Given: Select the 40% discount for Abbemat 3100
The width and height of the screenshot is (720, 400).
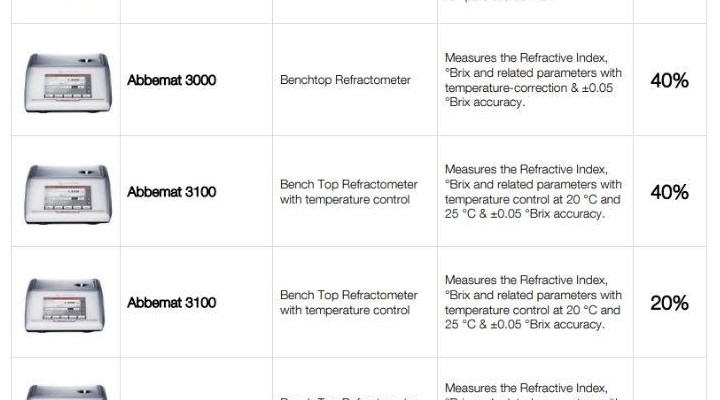Looking at the screenshot, I should click(x=669, y=192).
